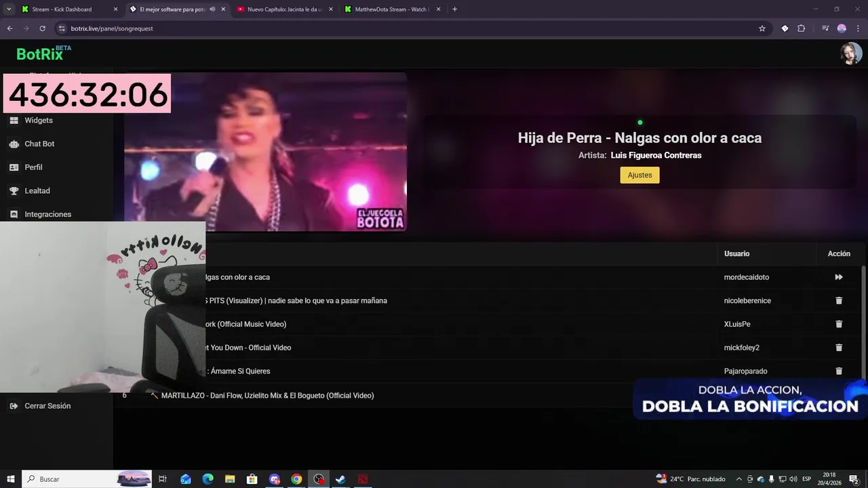Open Microsoft Edge from taskbar
The width and height of the screenshot is (868, 488).
click(x=208, y=479)
